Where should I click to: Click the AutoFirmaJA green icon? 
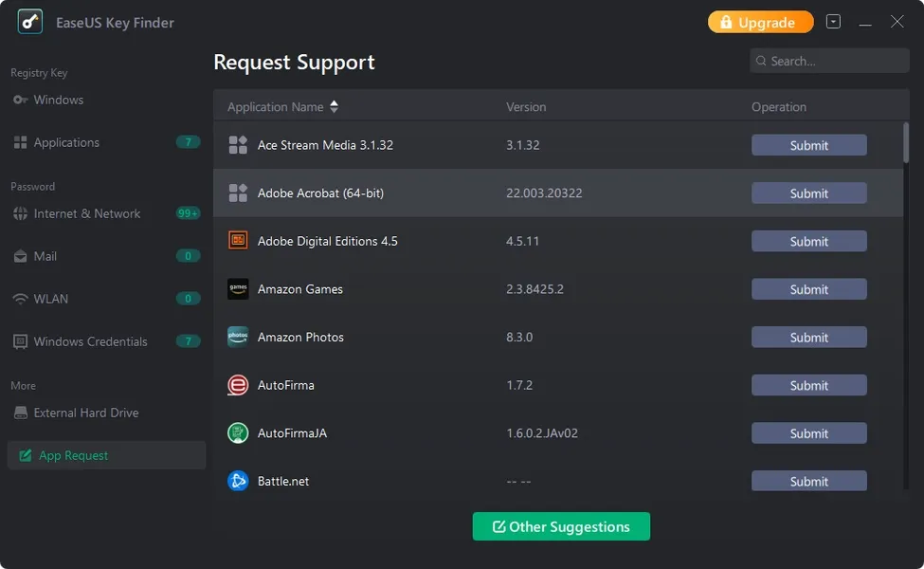point(238,433)
